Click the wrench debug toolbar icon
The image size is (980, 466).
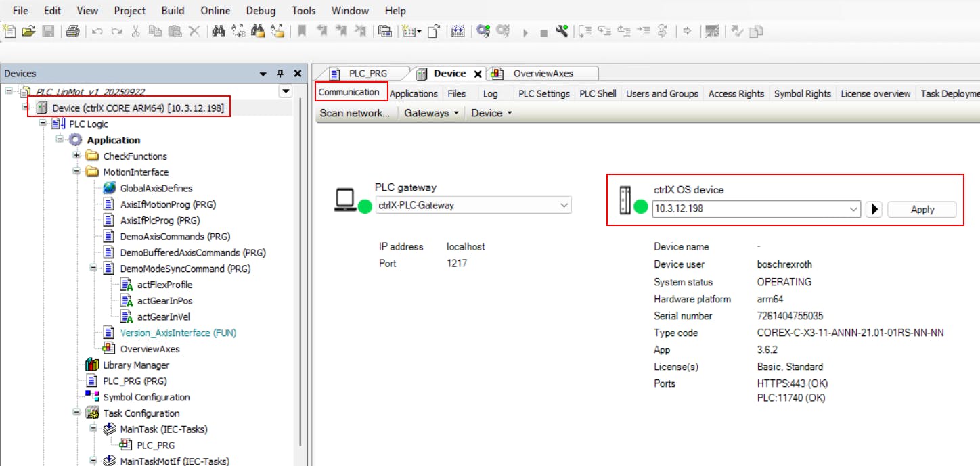[561, 31]
